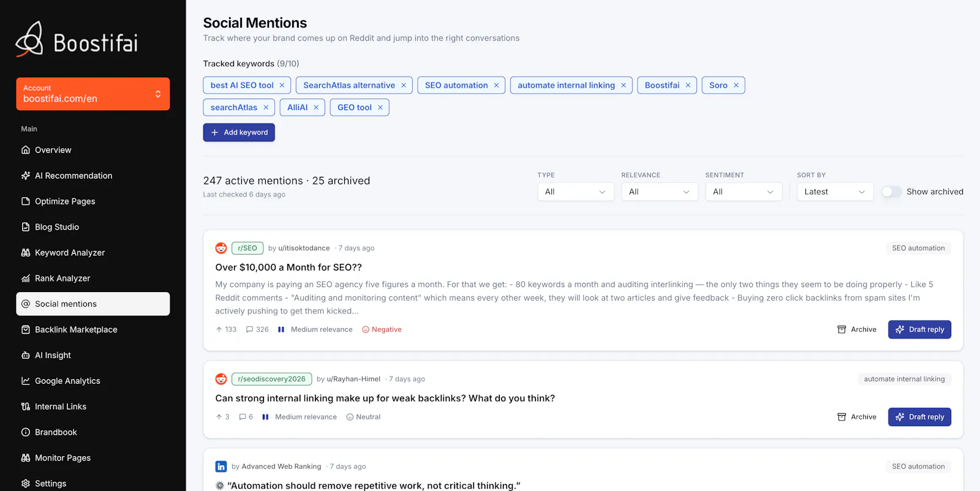Go to Overview in sidebar

click(x=93, y=150)
